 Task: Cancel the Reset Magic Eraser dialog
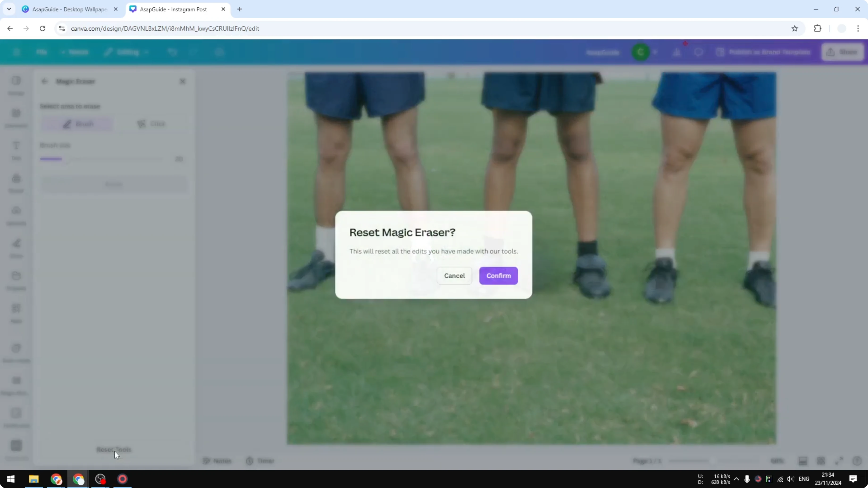454,276
